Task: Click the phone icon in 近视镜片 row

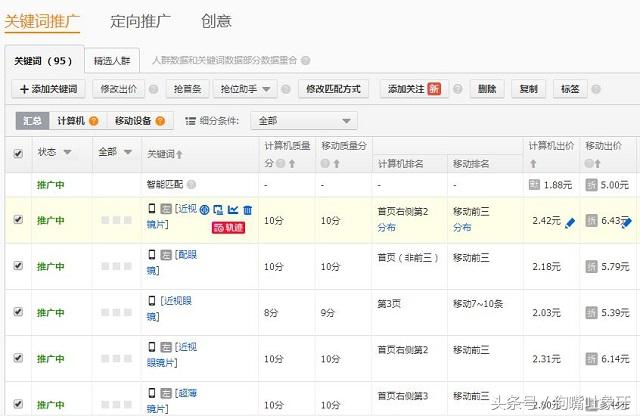Action: (152, 209)
